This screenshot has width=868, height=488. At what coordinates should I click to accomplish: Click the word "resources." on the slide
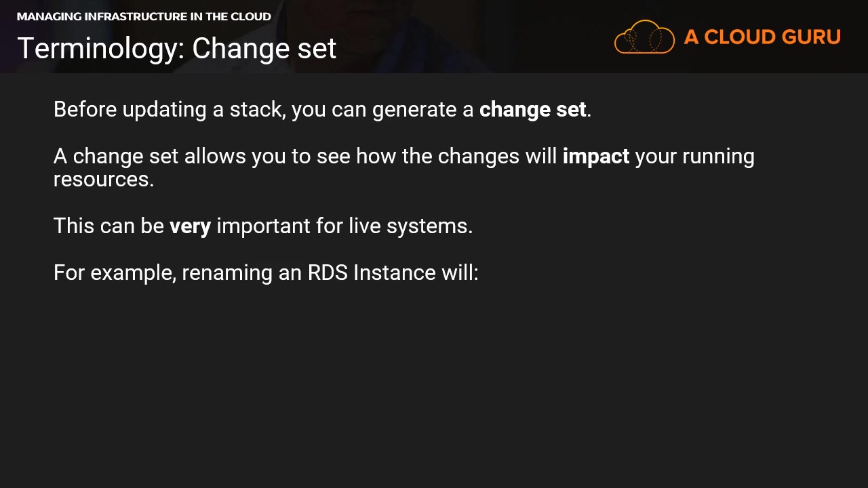[104, 180]
